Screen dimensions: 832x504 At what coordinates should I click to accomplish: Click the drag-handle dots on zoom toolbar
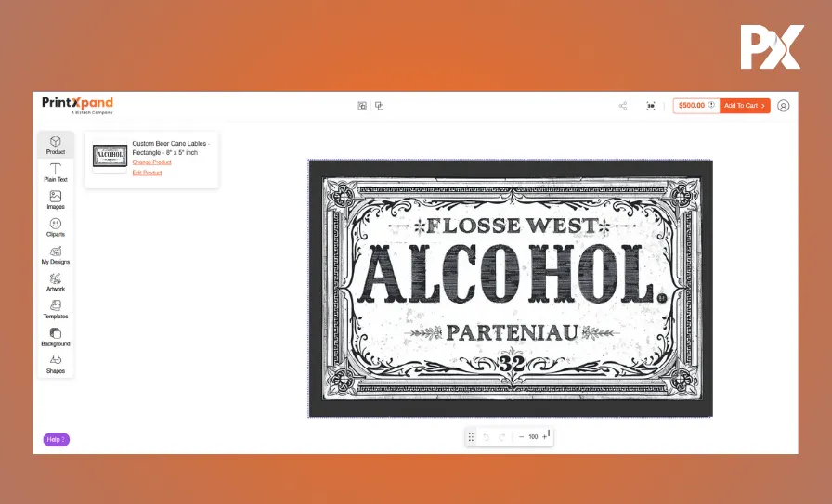click(471, 436)
